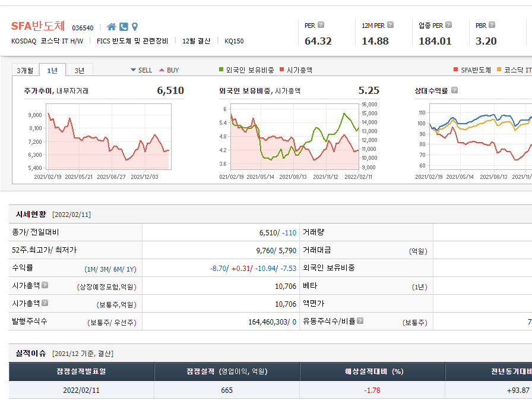The width and height of the screenshot is (532, 400).
Task: Click the 액면가 row label
Action: [313, 303]
